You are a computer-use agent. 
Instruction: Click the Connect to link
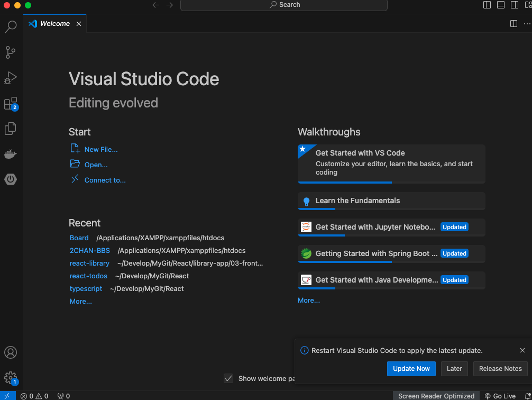coord(105,180)
